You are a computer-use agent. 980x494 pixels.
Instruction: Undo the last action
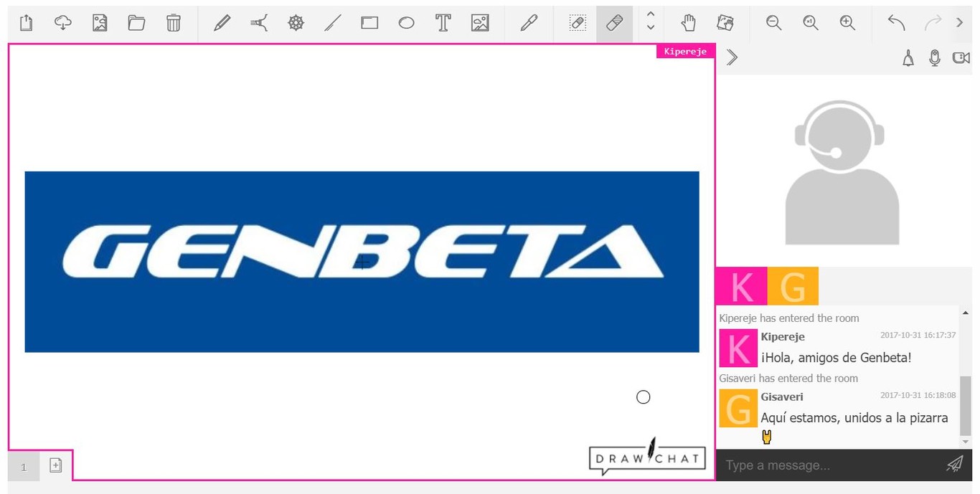[896, 23]
